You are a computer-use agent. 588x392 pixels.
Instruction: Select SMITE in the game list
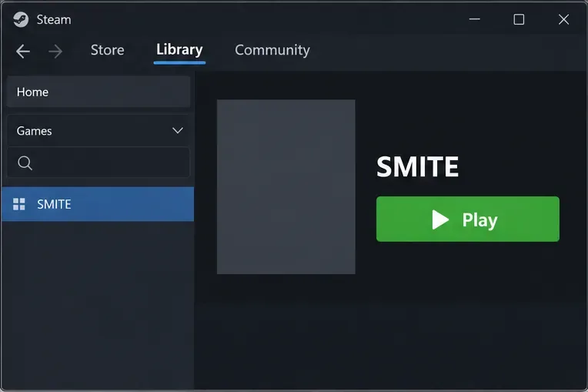[98, 204]
